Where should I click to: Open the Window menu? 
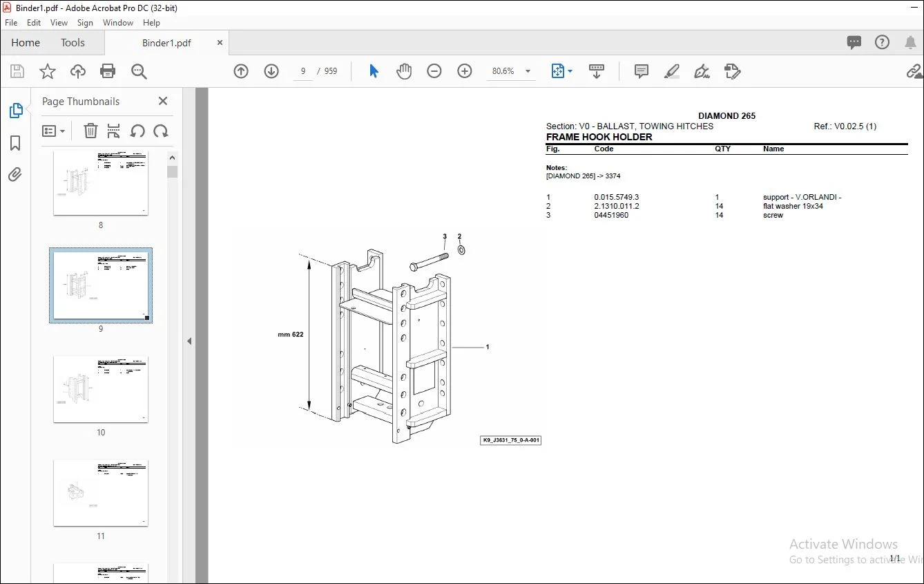click(x=118, y=23)
